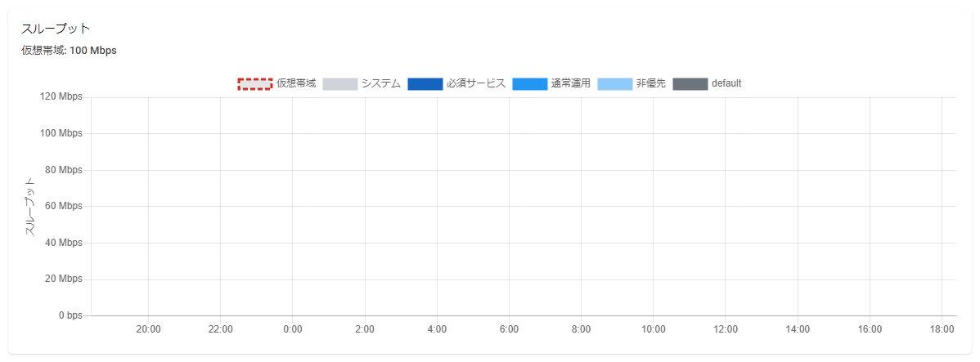
Task: Toggle the default dark gray legend swatch
Action: 690,83
